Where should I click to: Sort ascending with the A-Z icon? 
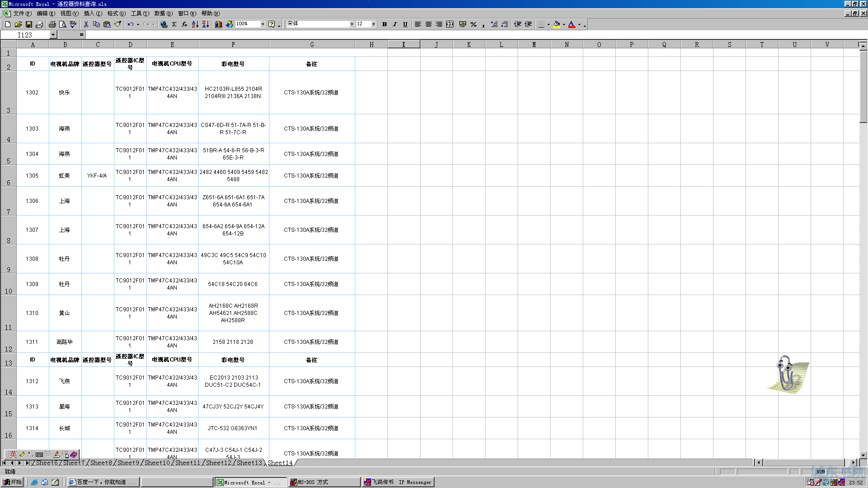click(195, 24)
